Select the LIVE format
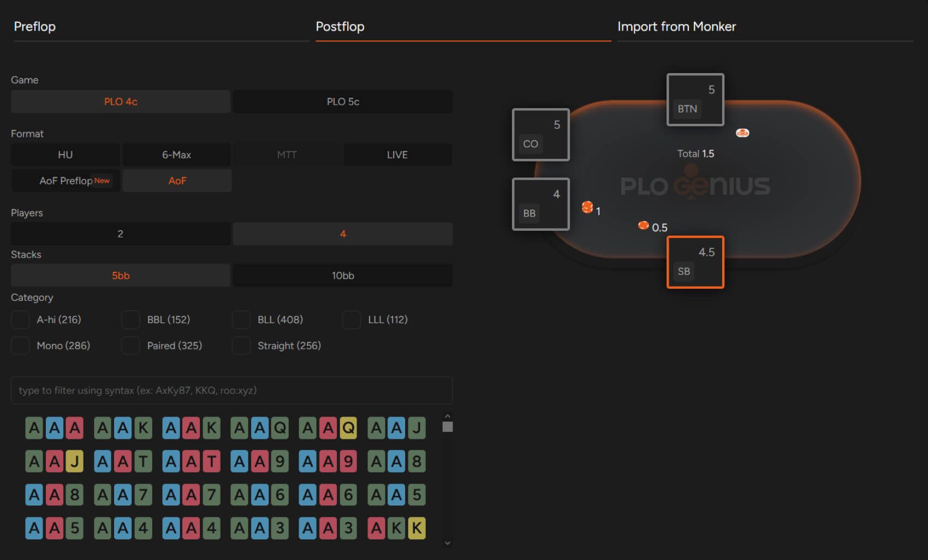Screen dimensions: 928x560 tap(397, 154)
